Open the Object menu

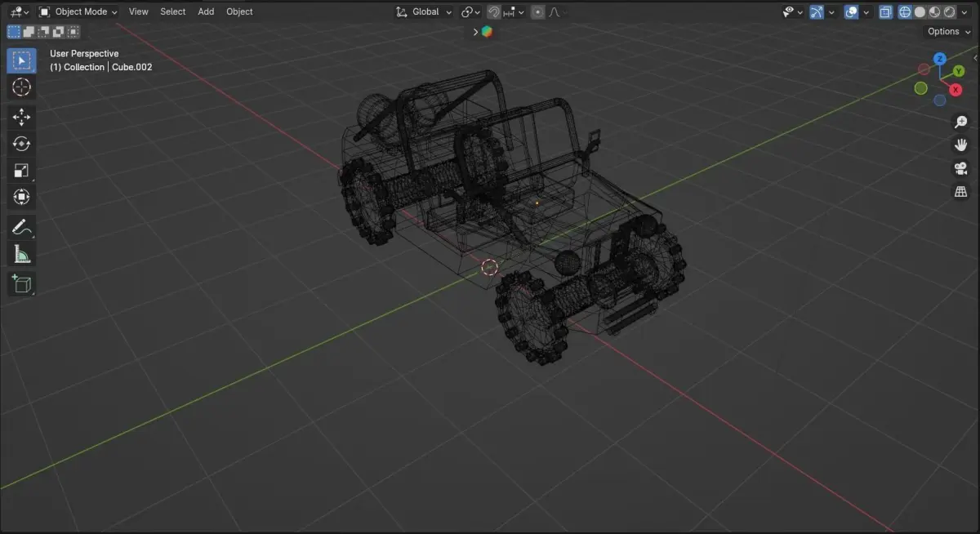coord(239,12)
